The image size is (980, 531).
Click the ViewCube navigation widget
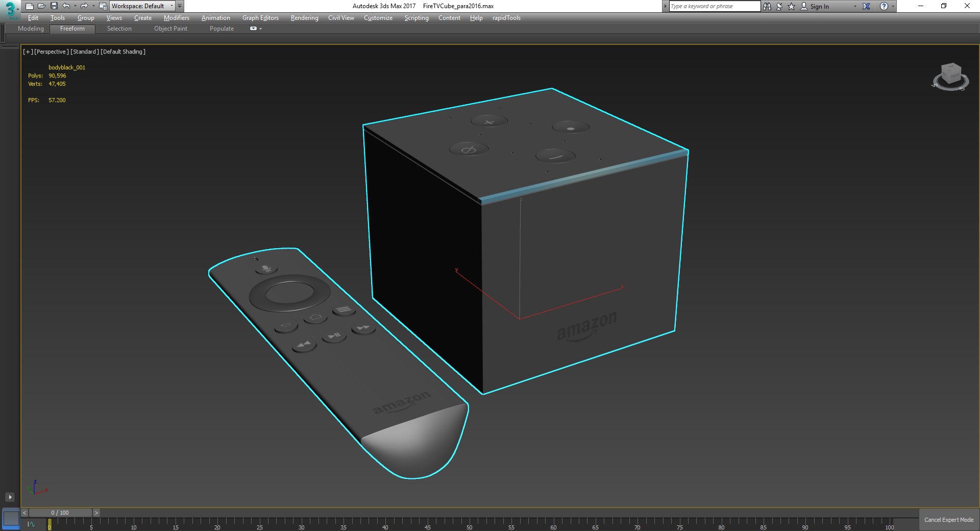[x=950, y=77]
